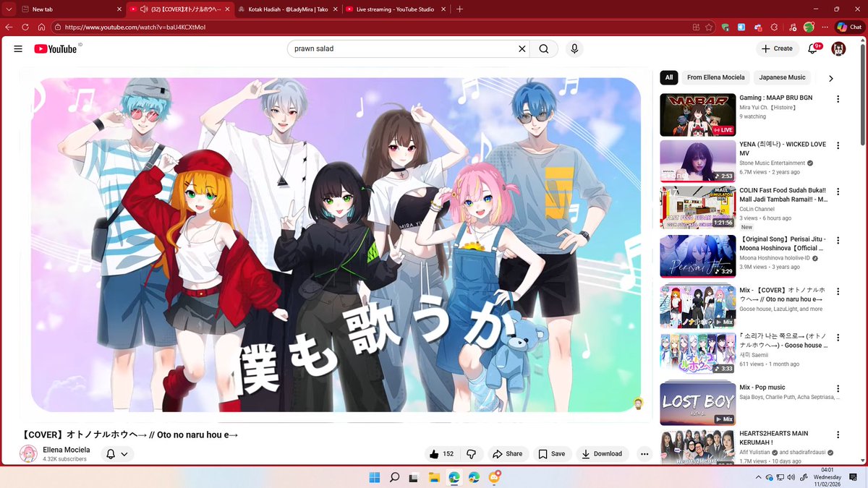
Task: Open Edge Settings and more (three dots)
Action: [824, 27]
